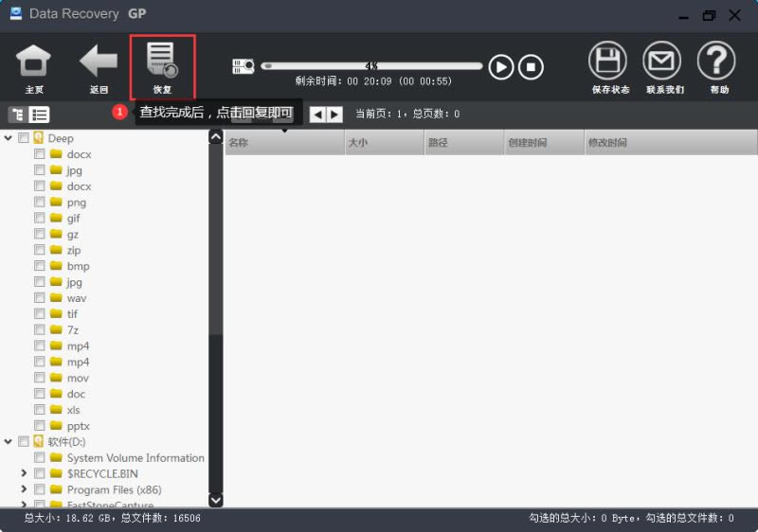Select the Program Files (x86) folder
This screenshot has height=532, width=758.
pyautogui.click(x=114, y=489)
